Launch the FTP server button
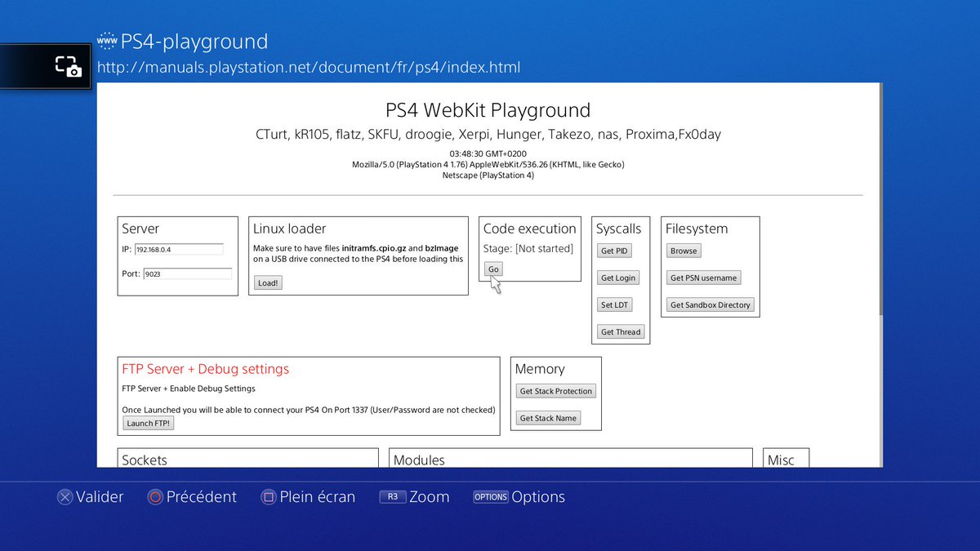This screenshot has height=551, width=980. 149,423
